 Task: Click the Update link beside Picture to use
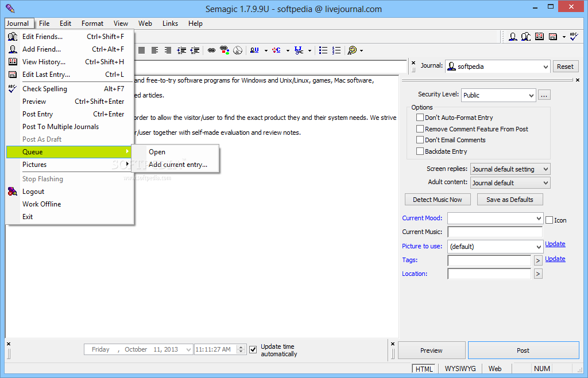tap(555, 244)
